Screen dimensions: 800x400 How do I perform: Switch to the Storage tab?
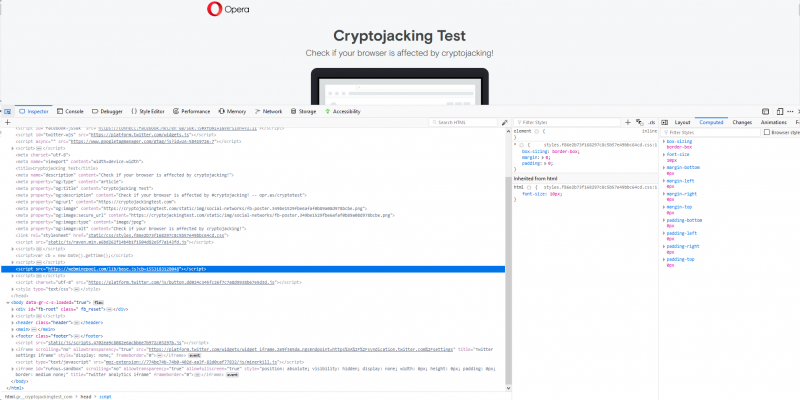pyautogui.click(x=304, y=111)
